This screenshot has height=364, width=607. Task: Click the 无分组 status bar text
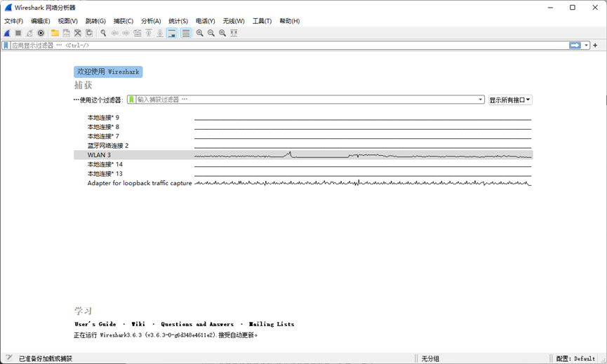click(430, 358)
